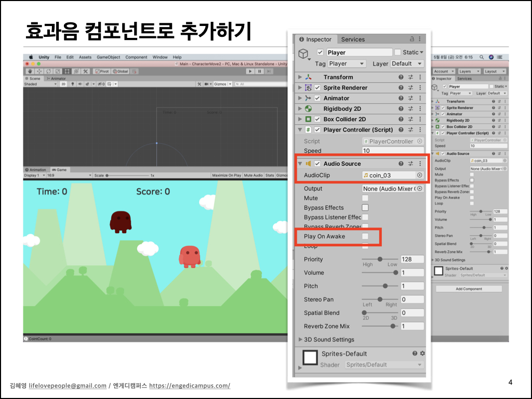Open the Shaded draw mode dropdown
This screenshot has width=532, height=399.
pyautogui.click(x=41, y=84)
